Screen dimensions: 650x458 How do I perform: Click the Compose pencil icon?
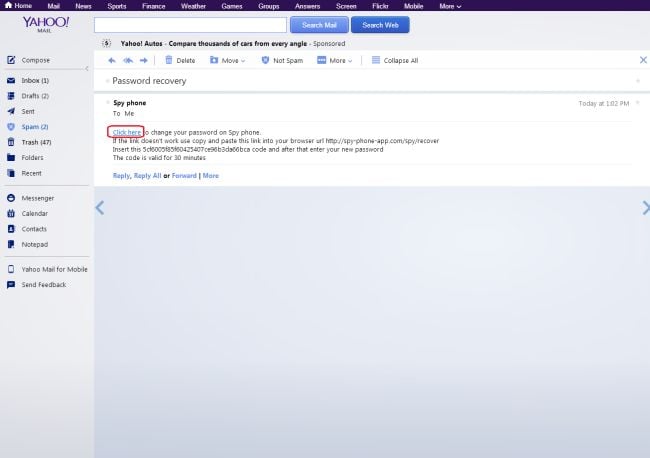pyautogui.click(x=11, y=60)
